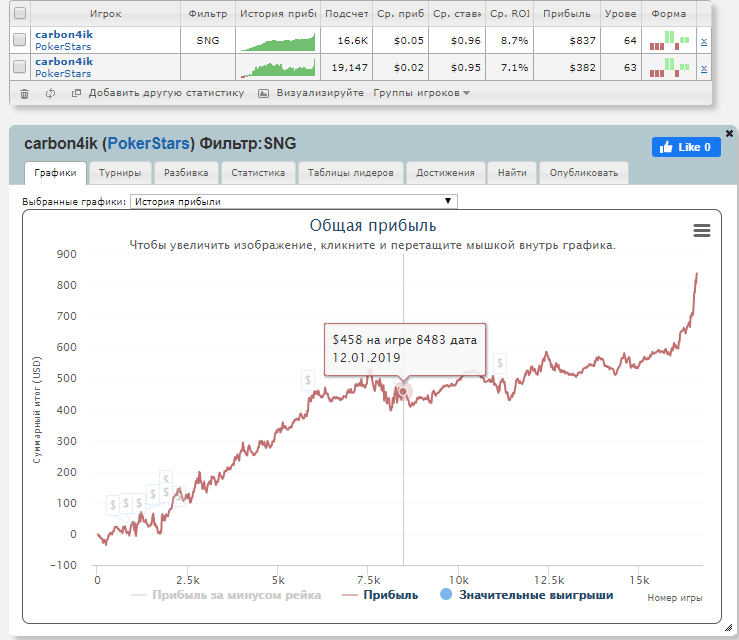Open the chart hamburger menu icon
Viewport: 739px width, 640px height.
pyautogui.click(x=702, y=230)
